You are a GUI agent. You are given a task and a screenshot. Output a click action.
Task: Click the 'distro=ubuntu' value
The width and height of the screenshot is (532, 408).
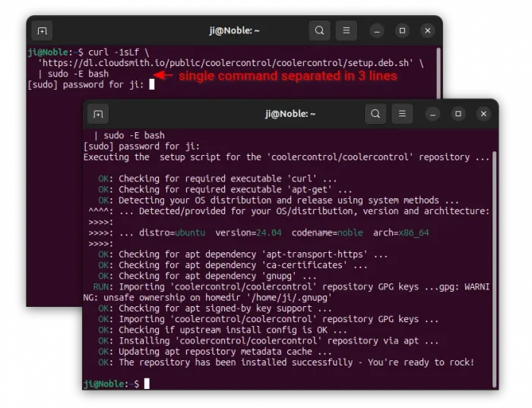(x=172, y=233)
